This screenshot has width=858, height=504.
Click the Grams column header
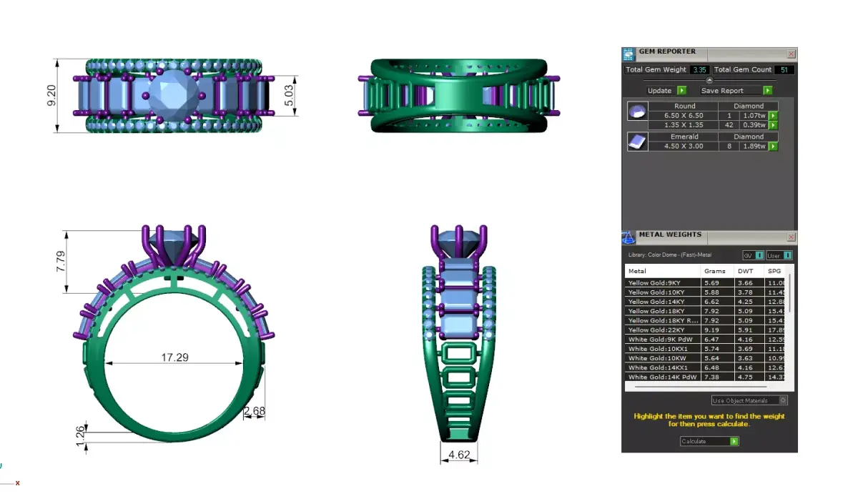click(x=719, y=271)
